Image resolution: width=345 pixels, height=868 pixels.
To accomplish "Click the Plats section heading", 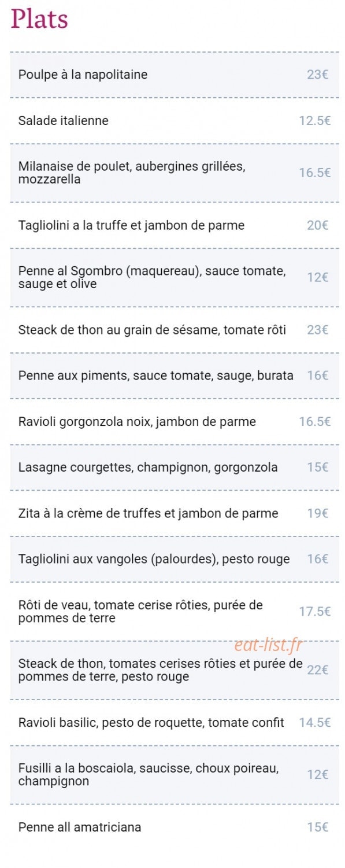I will (39, 20).
